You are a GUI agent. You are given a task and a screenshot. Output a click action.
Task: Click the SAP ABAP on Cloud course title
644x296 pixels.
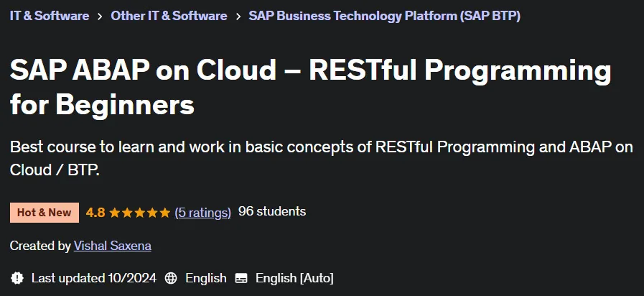[x=310, y=88]
